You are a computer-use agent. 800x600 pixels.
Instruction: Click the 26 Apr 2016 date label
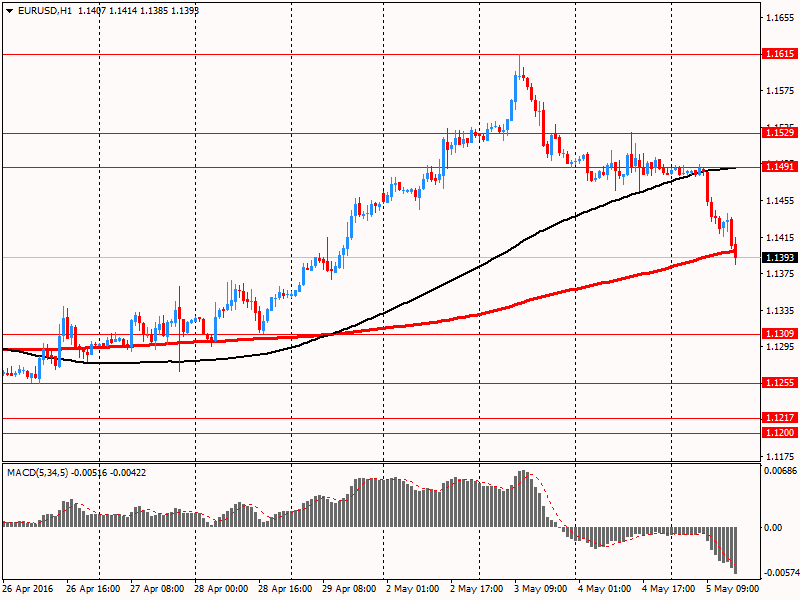28,589
